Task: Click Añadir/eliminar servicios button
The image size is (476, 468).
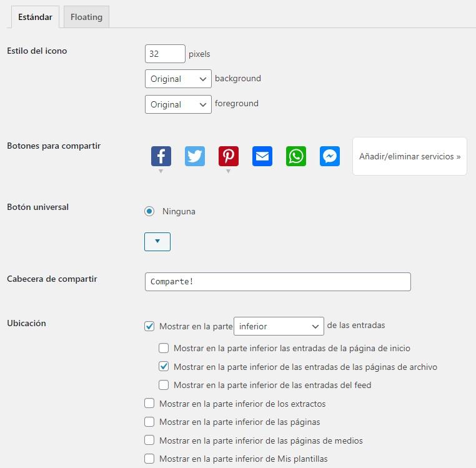Action: pos(410,156)
